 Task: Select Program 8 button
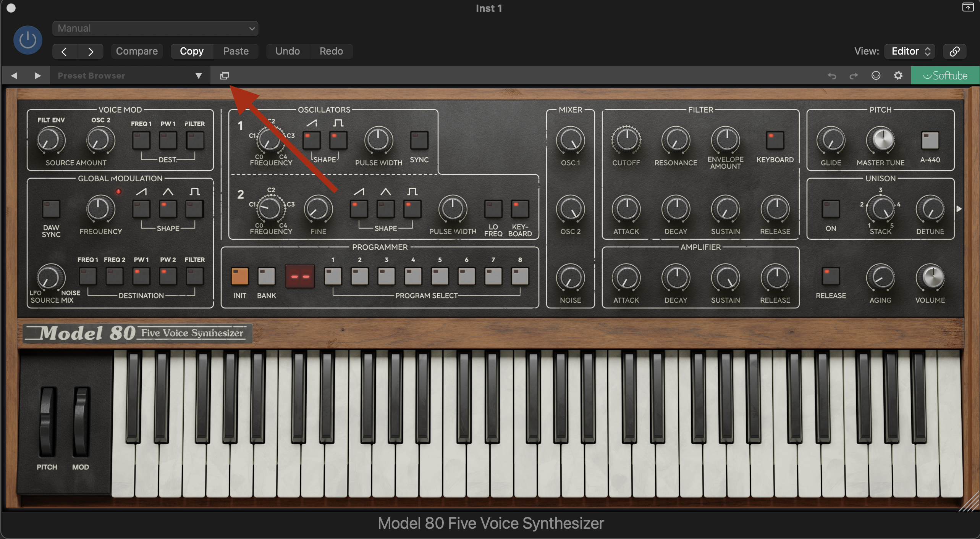click(520, 276)
